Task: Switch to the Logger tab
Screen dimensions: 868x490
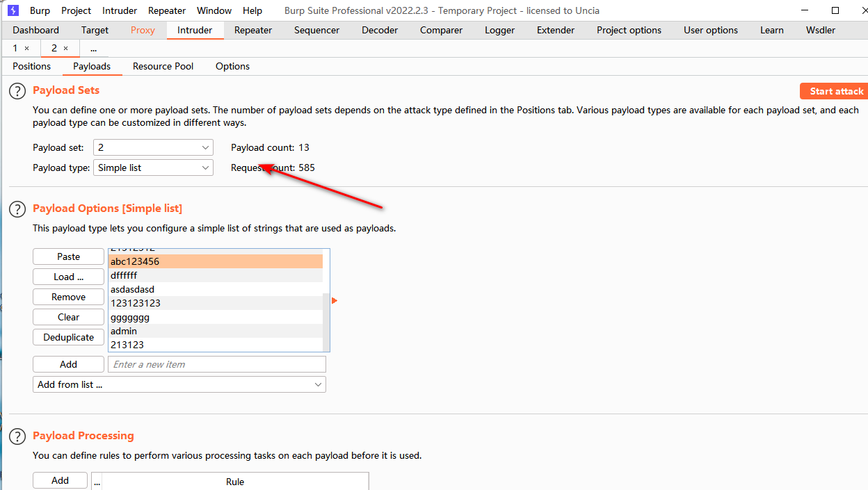Action: pos(500,30)
